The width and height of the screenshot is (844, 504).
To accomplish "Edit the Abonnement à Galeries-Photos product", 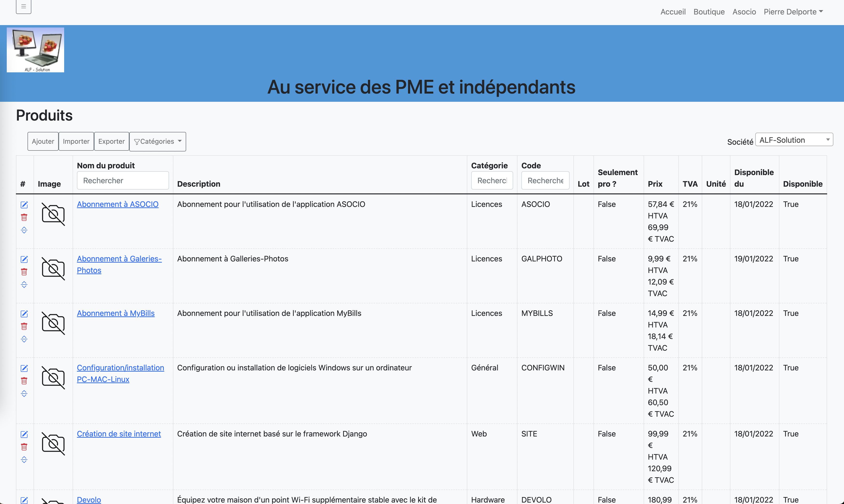I will [24, 259].
